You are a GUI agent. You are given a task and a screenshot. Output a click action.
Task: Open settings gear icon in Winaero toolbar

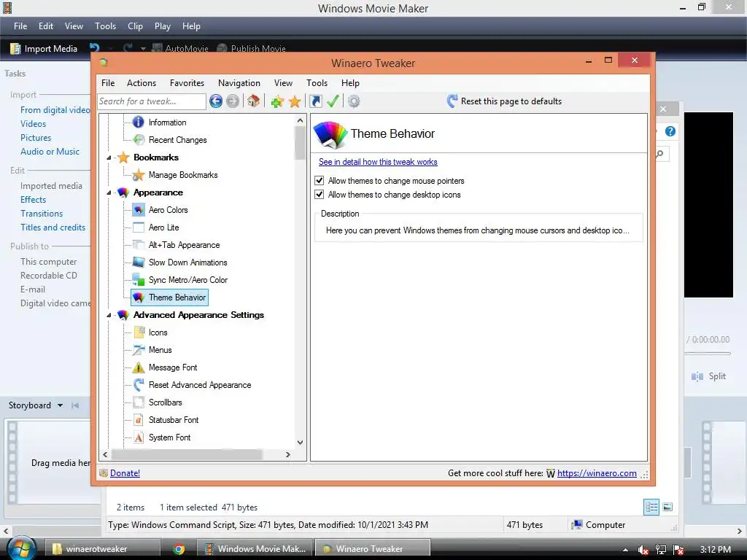click(354, 101)
